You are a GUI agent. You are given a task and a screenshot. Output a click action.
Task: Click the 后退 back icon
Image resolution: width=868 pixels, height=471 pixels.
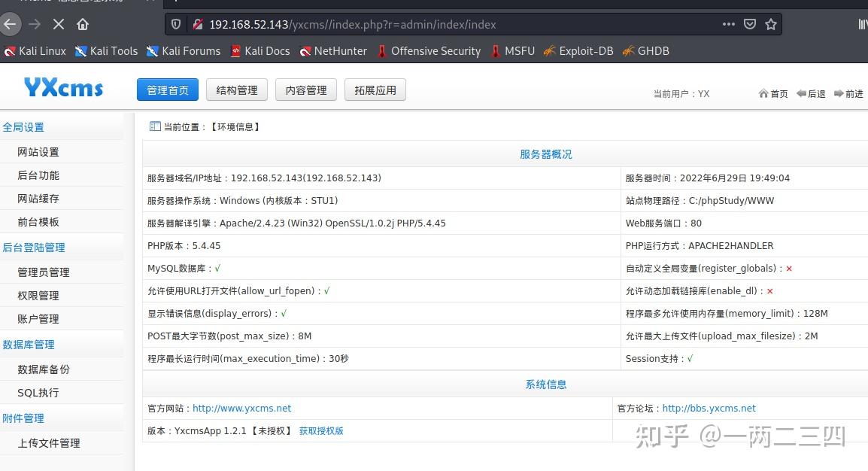click(800, 93)
